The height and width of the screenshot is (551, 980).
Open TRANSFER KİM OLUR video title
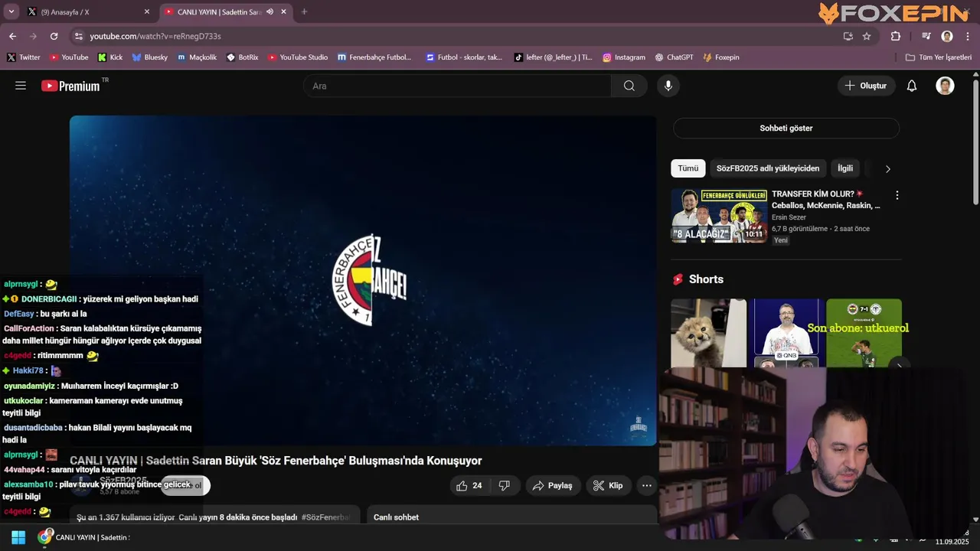(x=826, y=200)
